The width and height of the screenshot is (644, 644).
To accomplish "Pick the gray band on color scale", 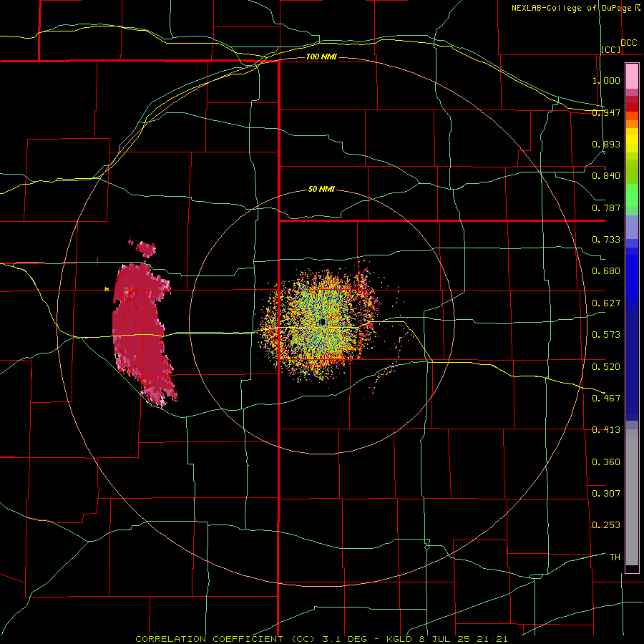I will click(632, 497).
